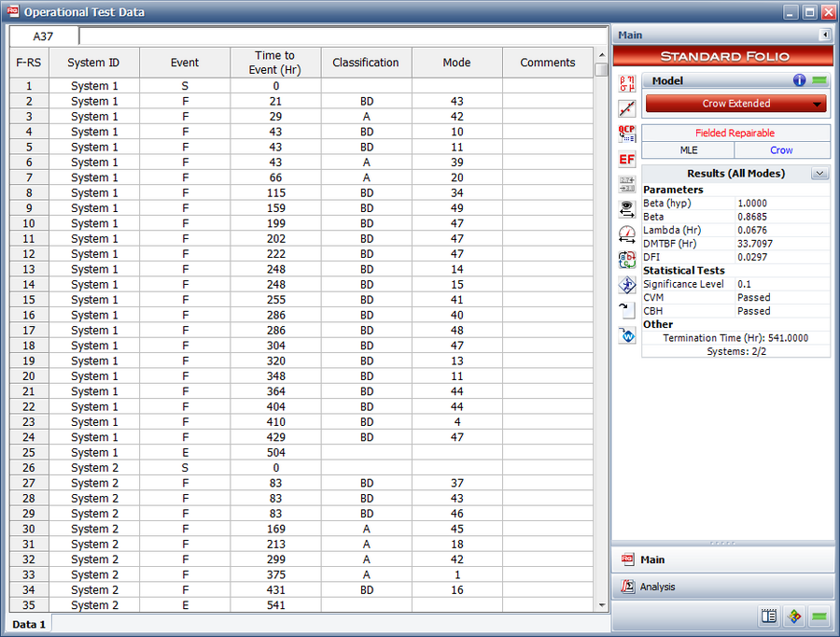The width and height of the screenshot is (840, 637).
Task: Click mode cell 16 in row 34
Action: tap(457, 590)
